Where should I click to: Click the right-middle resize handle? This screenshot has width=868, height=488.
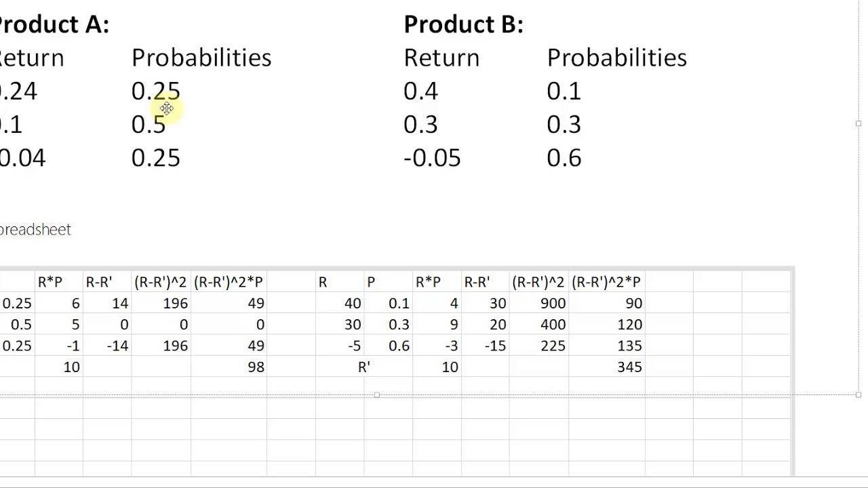(x=859, y=123)
